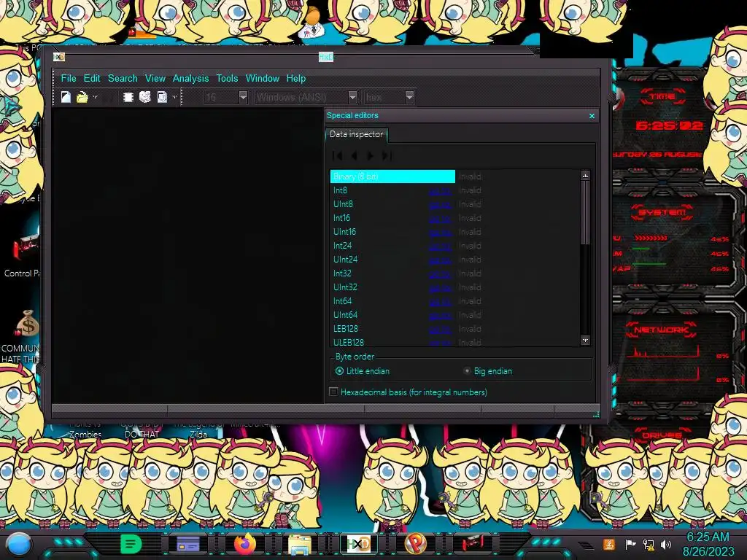Select the Int24 row in Data inspector
747x560 pixels.
click(455, 246)
